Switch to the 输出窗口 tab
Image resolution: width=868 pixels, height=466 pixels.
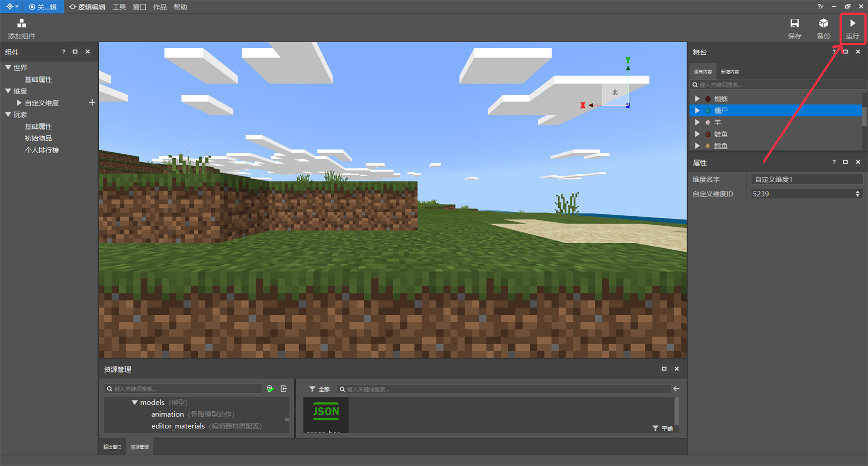[x=112, y=447]
